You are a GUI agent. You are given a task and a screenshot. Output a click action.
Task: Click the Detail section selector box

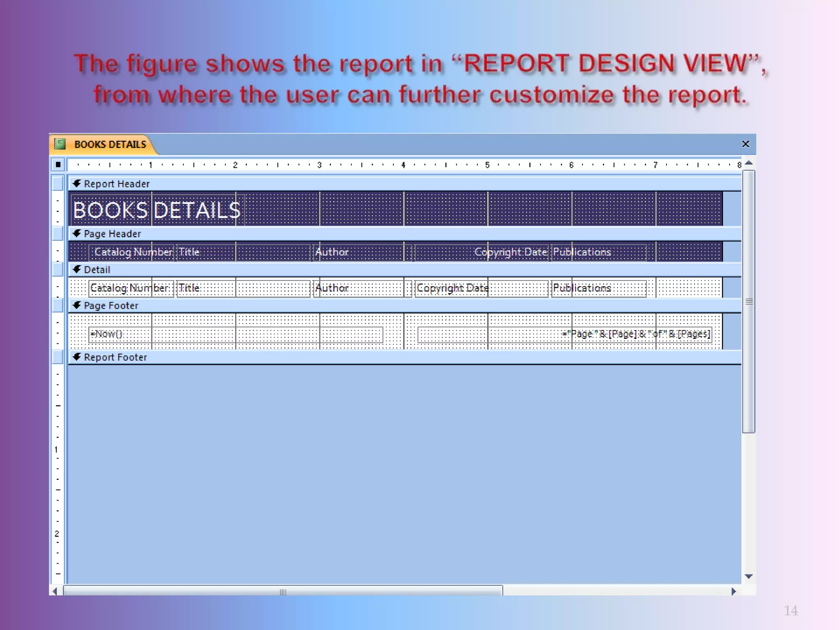point(58,269)
